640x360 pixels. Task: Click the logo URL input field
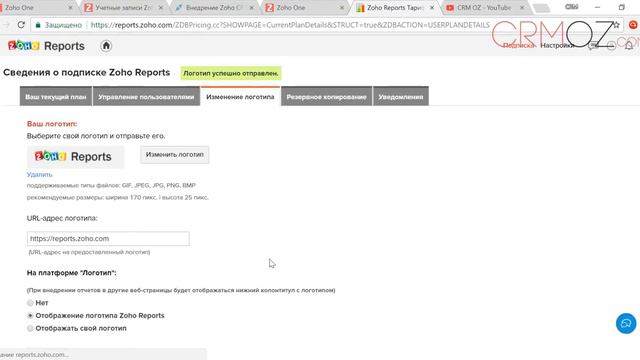coord(108,239)
